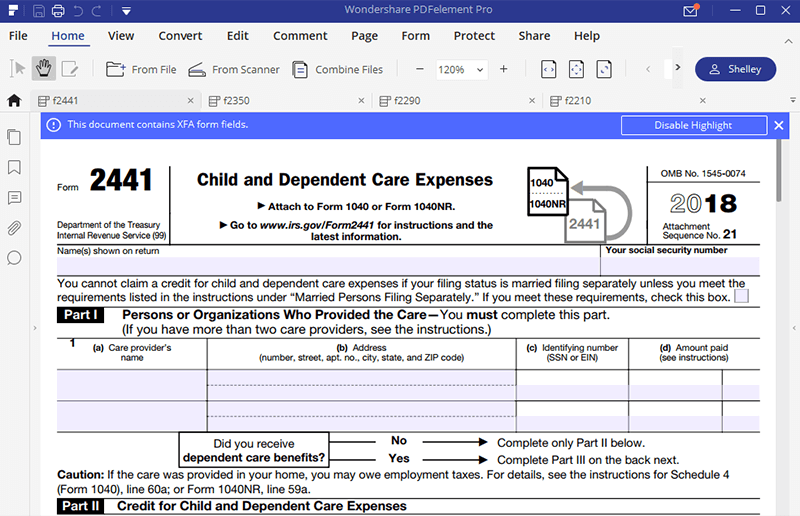Select the Hand tool
800x516 pixels.
click(44, 69)
